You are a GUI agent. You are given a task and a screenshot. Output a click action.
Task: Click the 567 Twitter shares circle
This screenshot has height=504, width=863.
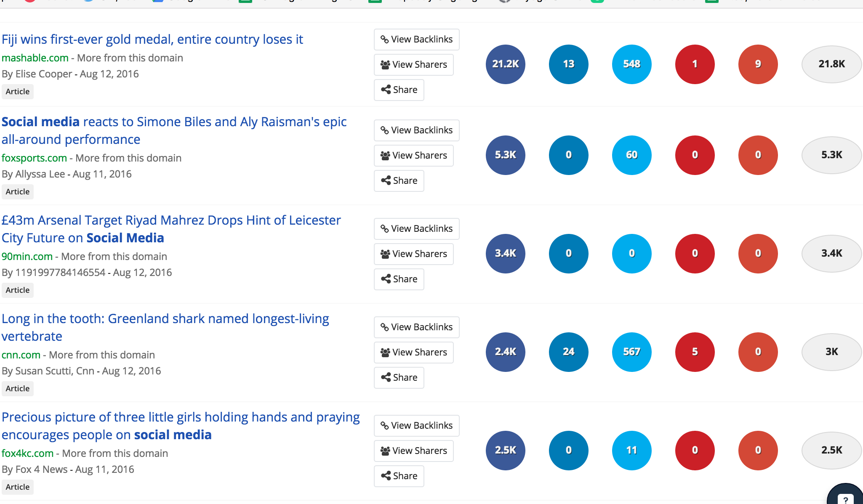click(x=631, y=352)
